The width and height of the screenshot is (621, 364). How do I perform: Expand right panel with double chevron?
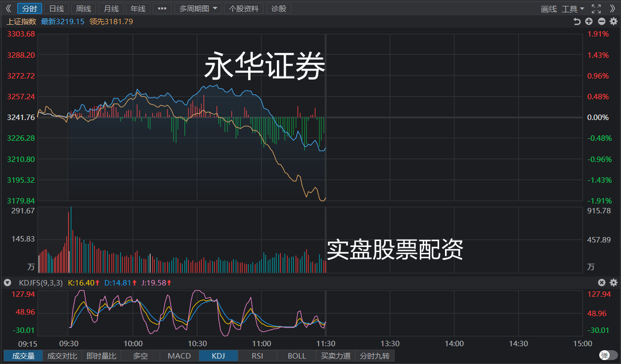click(x=613, y=8)
